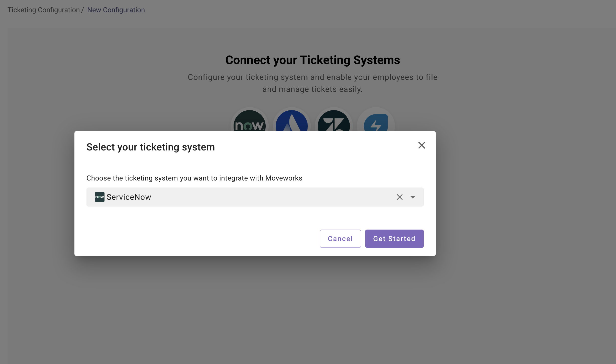Close the ticketing system dialog
The height and width of the screenshot is (364, 616).
click(x=422, y=145)
